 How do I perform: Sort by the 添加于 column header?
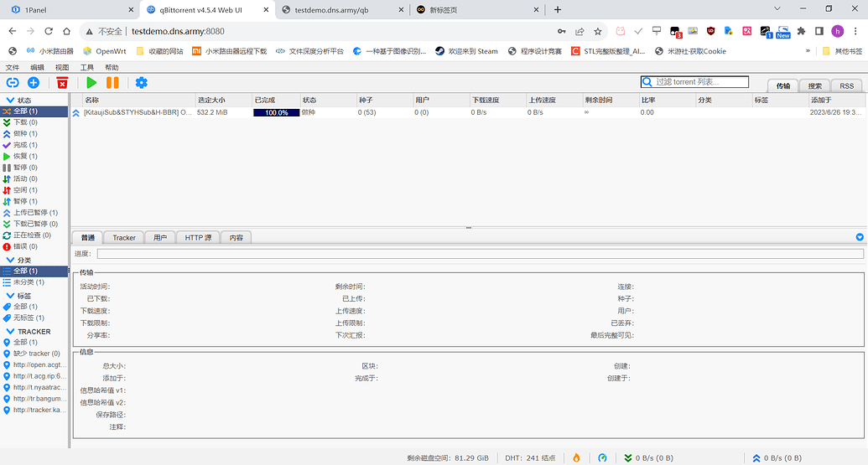[836, 100]
